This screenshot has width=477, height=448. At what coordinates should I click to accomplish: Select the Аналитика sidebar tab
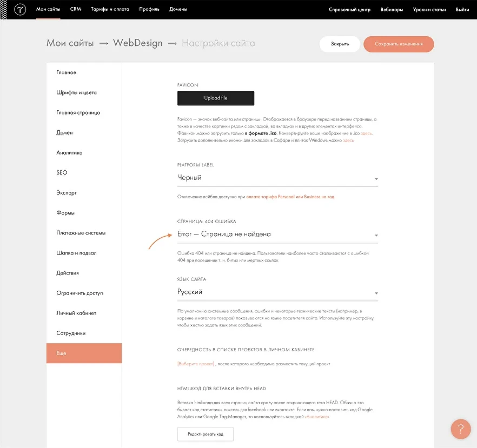[x=69, y=153]
